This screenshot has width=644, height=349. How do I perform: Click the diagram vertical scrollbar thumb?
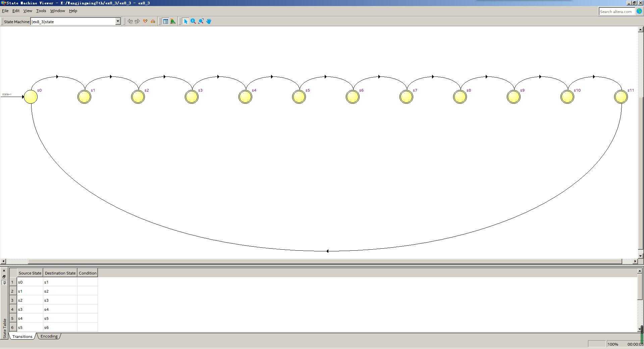[640, 173]
